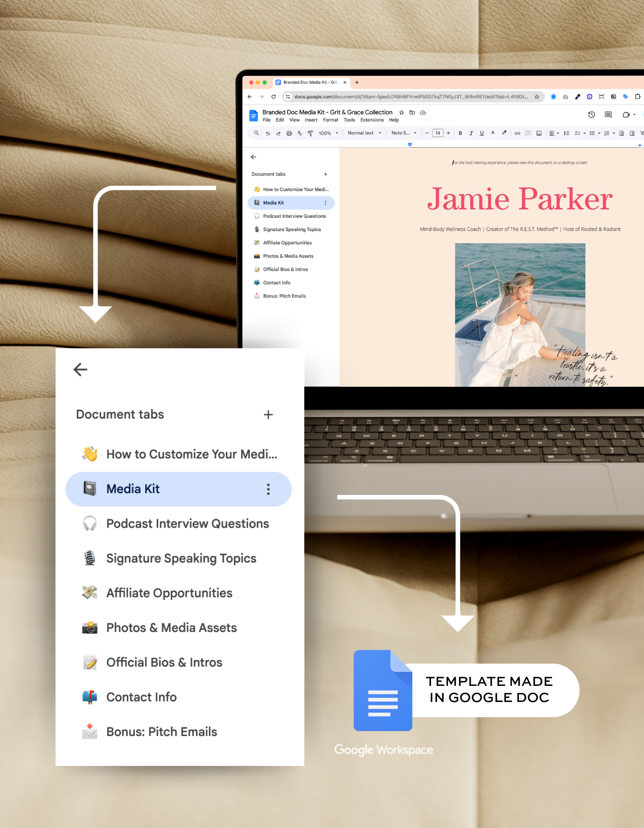Decrease indent in the Docs toolbar
This screenshot has height=828, width=644.
[621, 133]
